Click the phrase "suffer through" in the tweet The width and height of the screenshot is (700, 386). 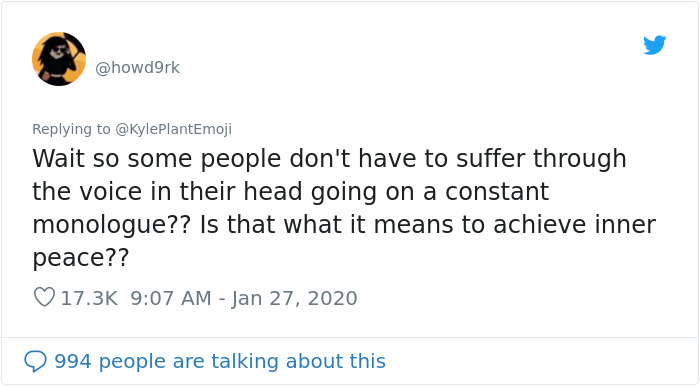click(541, 159)
